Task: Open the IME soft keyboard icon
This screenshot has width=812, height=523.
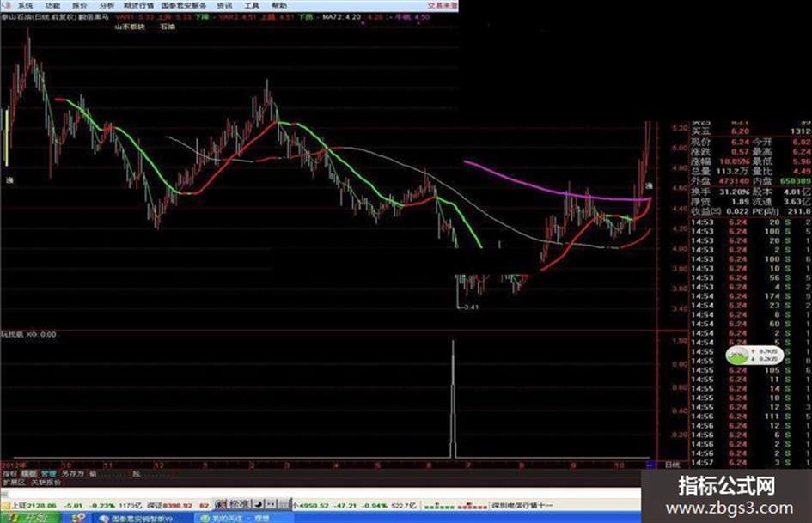Action: click(284, 504)
